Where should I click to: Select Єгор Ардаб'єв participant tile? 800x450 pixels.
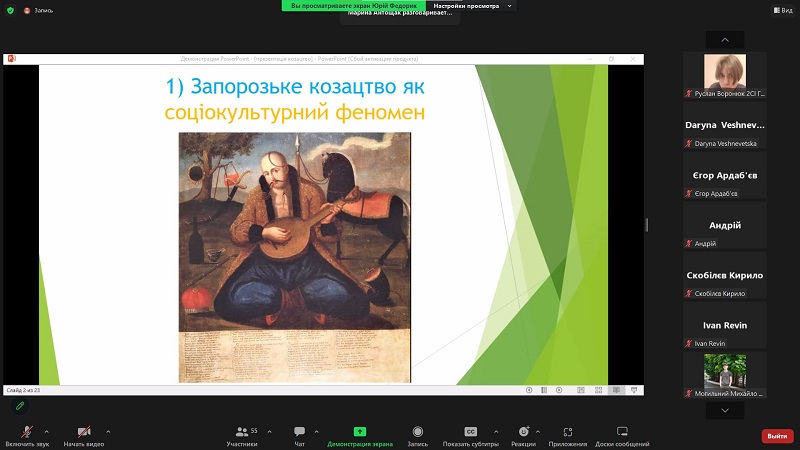coord(725,175)
